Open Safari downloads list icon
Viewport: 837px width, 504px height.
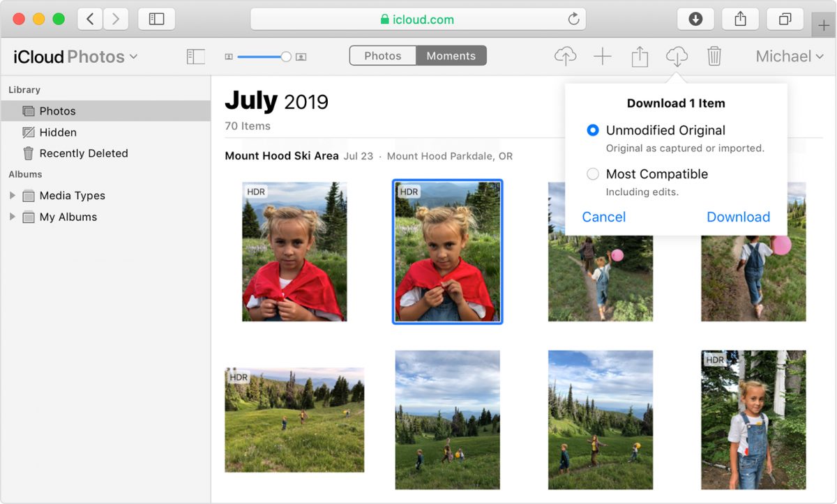pos(695,20)
